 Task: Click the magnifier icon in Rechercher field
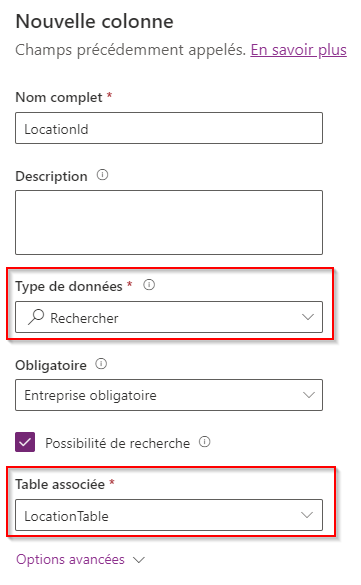click(36, 317)
